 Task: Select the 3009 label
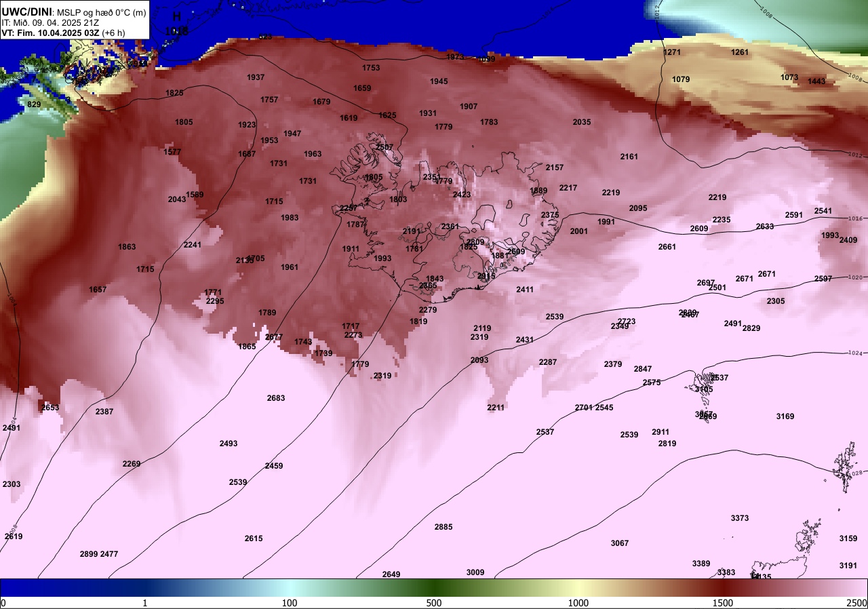tap(475, 572)
